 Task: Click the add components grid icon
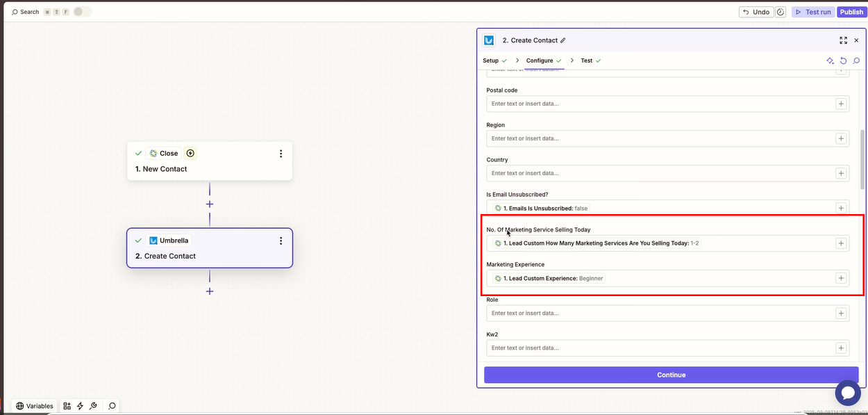pyautogui.click(x=67, y=406)
